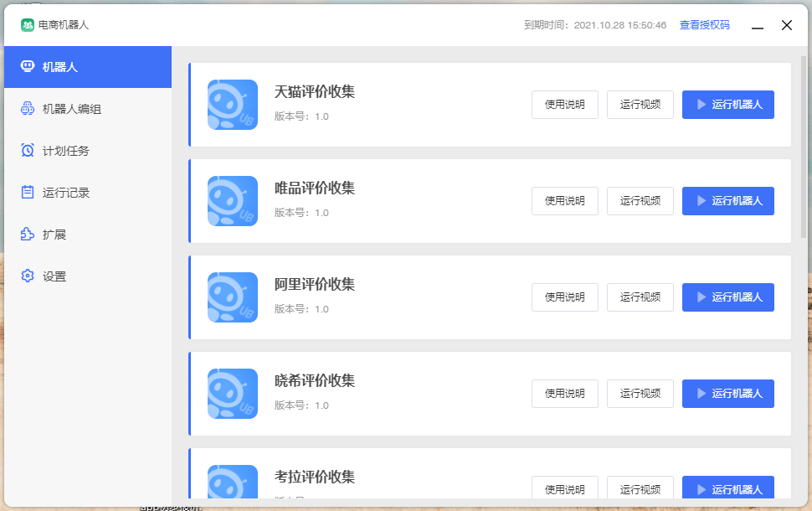
Task: Open the 机器人编组 sidebar section
Action: tap(88, 109)
